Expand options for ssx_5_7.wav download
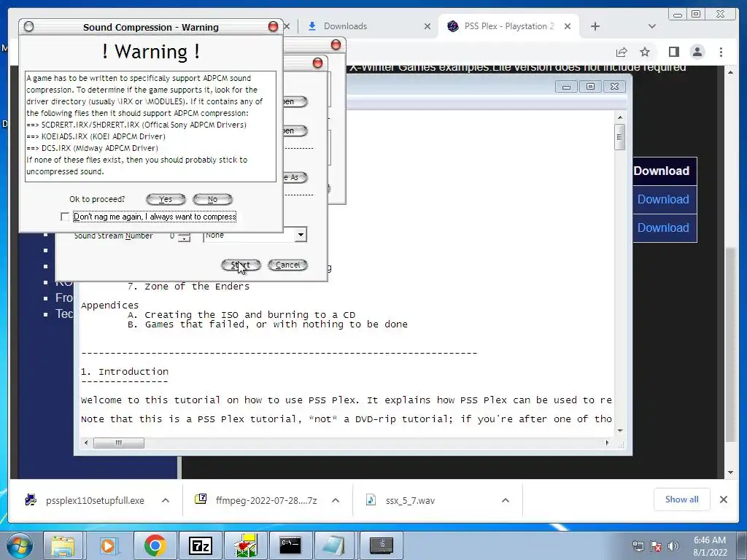The height and width of the screenshot is (560, 747). coord(506,500)
